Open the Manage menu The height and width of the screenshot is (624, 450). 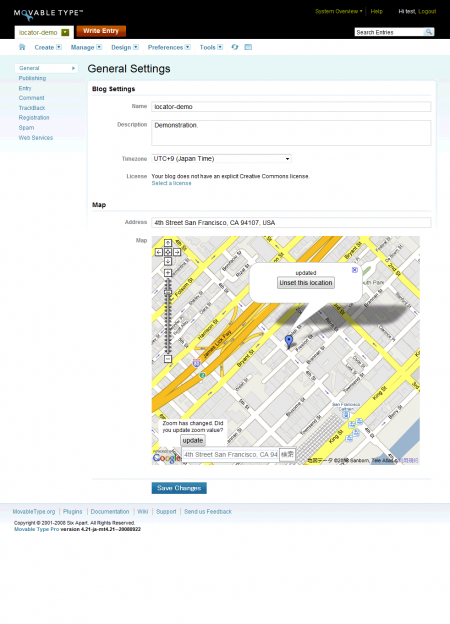pos(82,47)
